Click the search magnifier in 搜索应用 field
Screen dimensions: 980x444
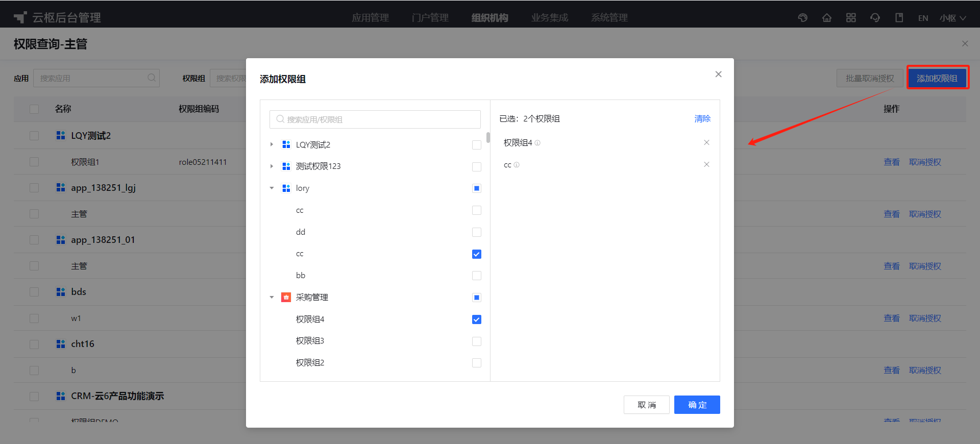coord(152,78)
